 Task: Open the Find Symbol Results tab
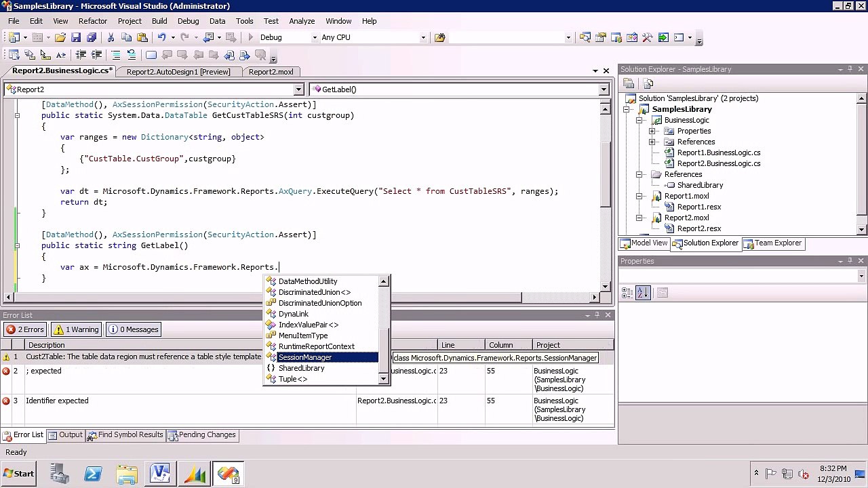click(125, 435)
